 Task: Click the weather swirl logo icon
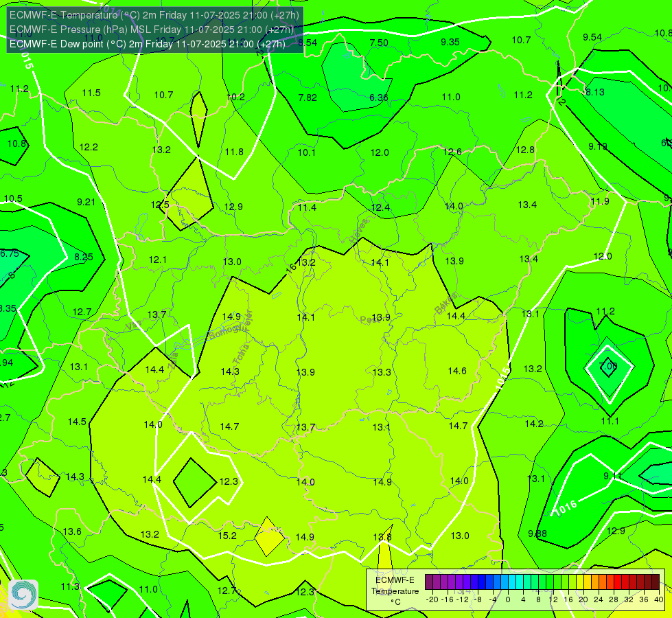pos(23,595)
